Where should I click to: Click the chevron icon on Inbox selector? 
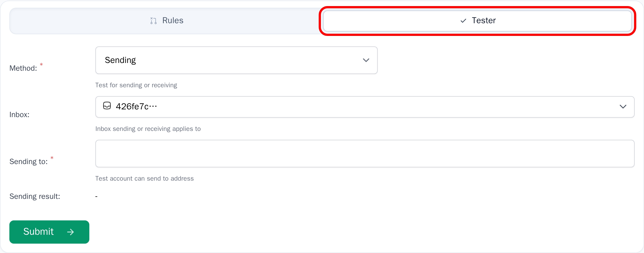click(x=623, y=107)
